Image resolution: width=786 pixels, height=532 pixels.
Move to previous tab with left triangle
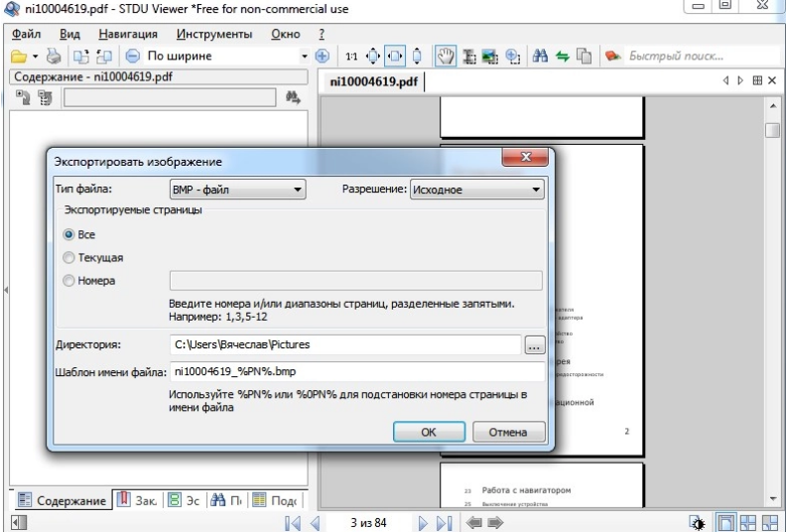pos(725,80)
